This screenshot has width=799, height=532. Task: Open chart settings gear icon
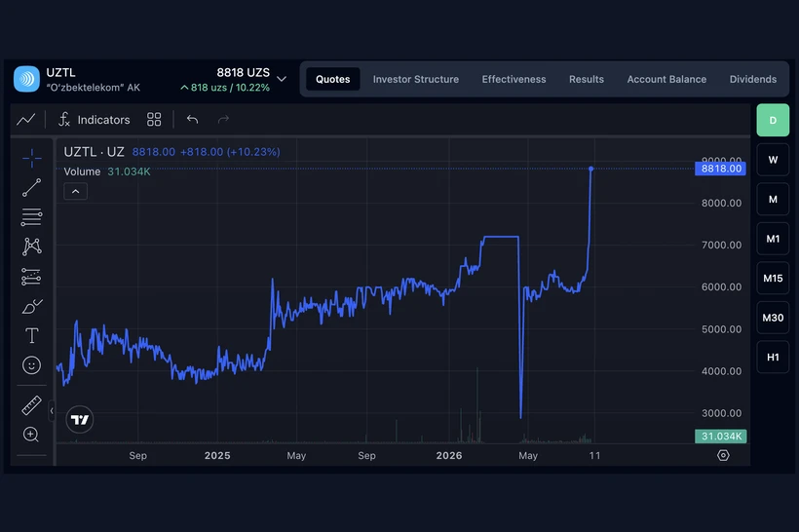tap(723, 455)
